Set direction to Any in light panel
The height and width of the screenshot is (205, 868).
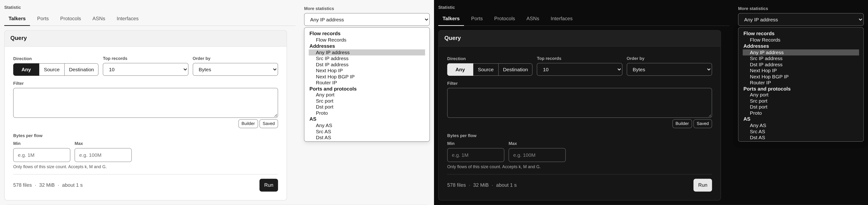26,70
